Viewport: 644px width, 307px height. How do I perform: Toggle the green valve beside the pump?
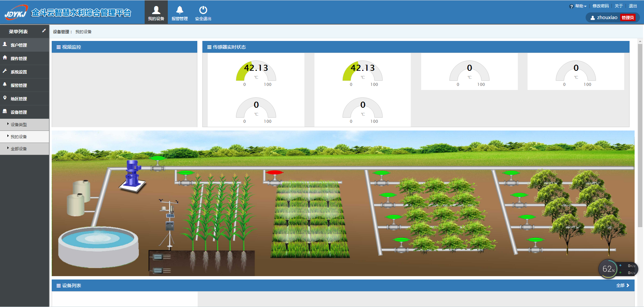157,163
